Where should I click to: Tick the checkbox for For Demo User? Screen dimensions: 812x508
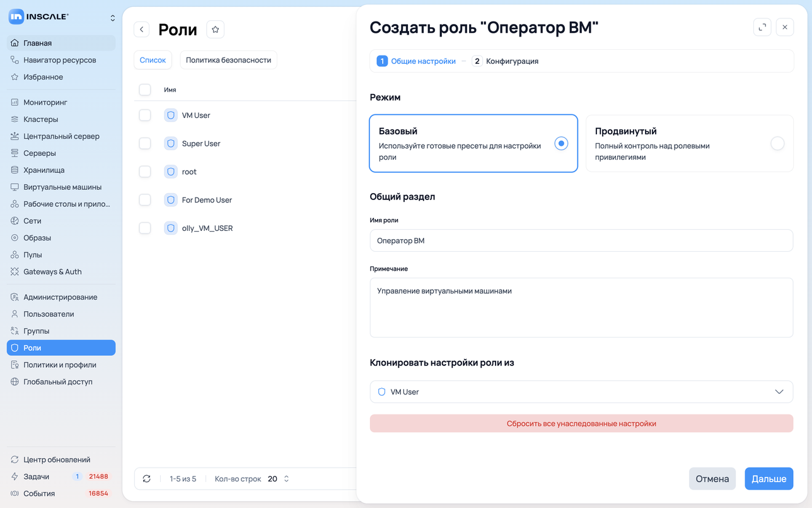[145, 200]
